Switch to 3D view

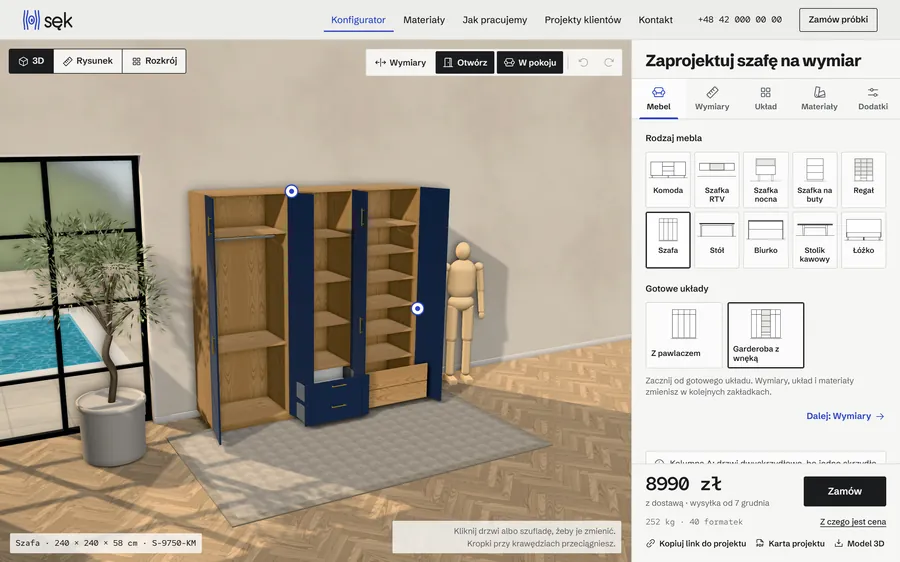click(x=31, y=61)
